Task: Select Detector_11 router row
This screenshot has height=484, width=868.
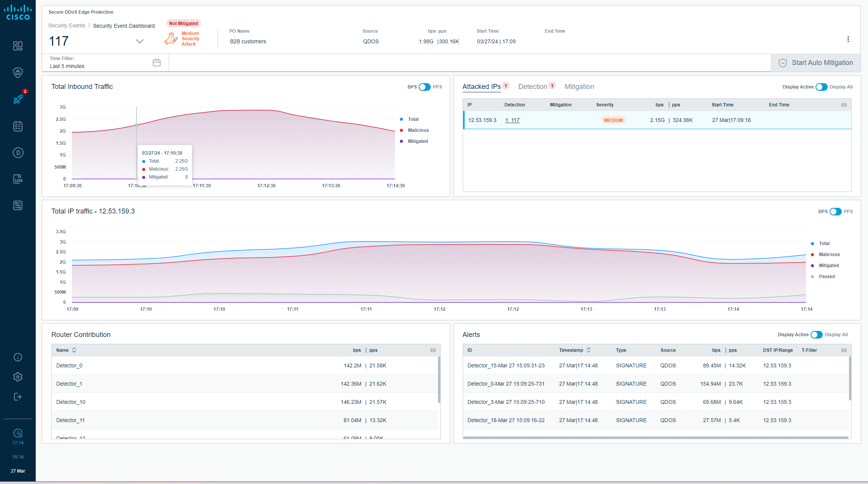Action: [245, 420]
